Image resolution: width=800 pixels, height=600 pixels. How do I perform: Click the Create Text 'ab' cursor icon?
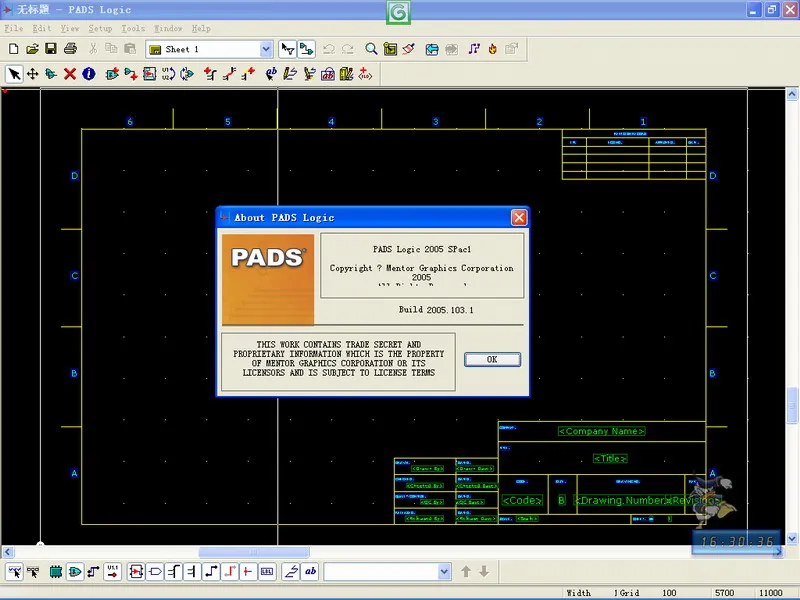[x=271, y=74]
